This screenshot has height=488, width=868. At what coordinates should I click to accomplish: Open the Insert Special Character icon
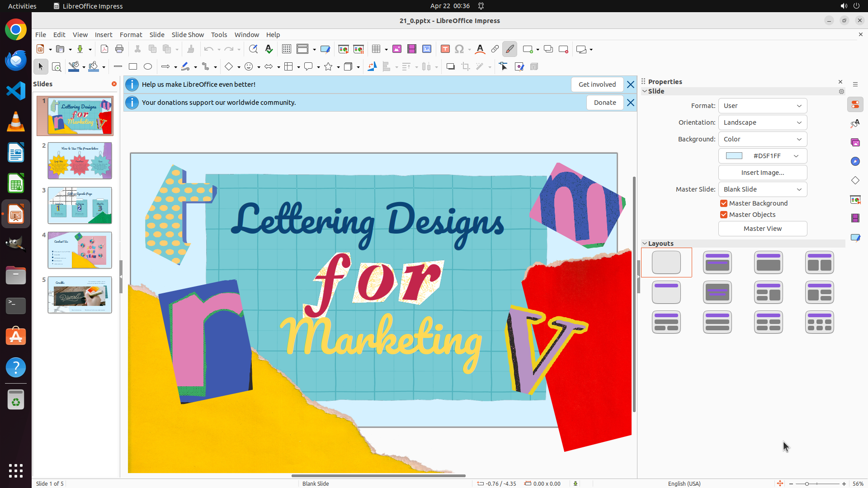coord(459,49)
